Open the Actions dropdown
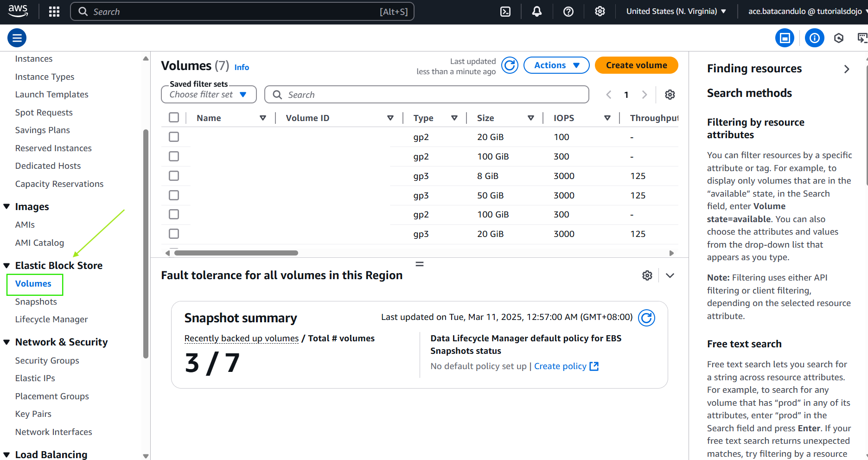This screenshot has height=460, width=868. pyautogui.click(x=556, y=65)
